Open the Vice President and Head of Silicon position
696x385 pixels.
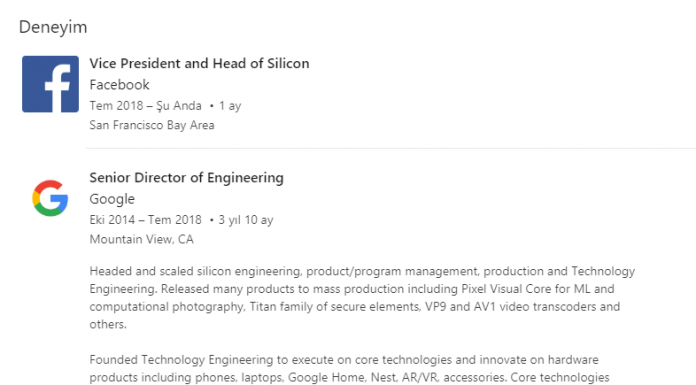point(199,64)
